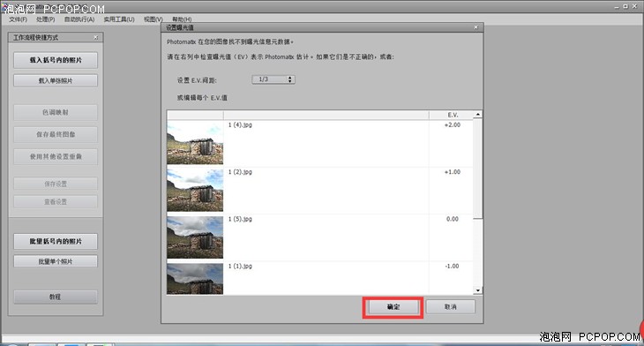The height and width of the screenshot is (346, 644).
Task: Click the 教程 tutorial button
Action: coord(56,297)
